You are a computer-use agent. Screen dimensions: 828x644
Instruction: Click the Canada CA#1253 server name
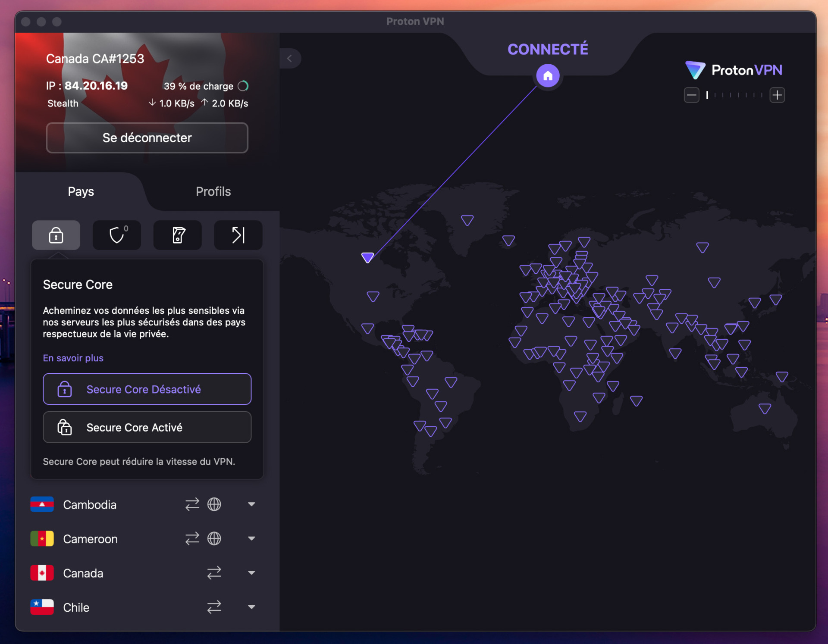click(95, 59)
